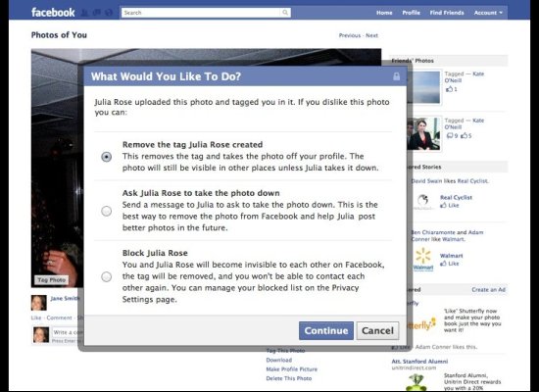Go to Profile in top navigation
Viewport: 539px width, 392px height.
(x=412, y=13)
